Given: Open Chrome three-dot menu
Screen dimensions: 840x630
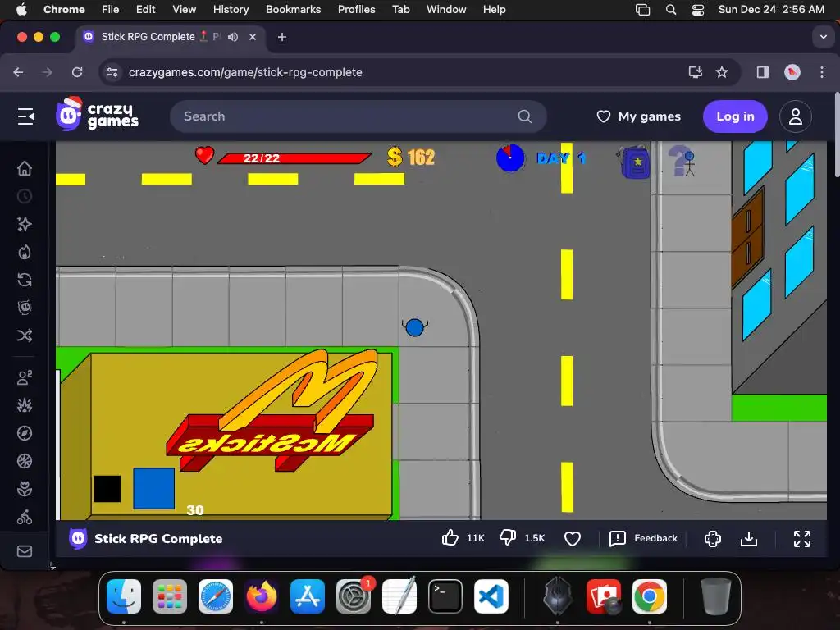Looking at the screenshot, I should (x=822, y=72).
